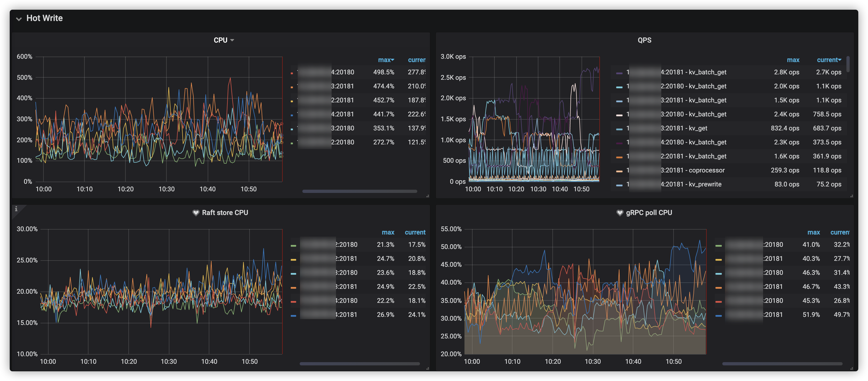
Task: Toggle the 26.9% max series in Raft store legend
Action: pos(346,315)
